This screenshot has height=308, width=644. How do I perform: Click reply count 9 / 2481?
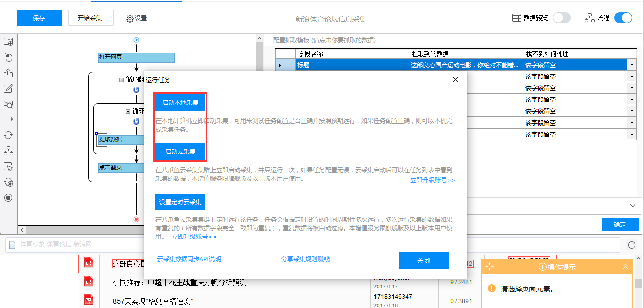point(461,282)
